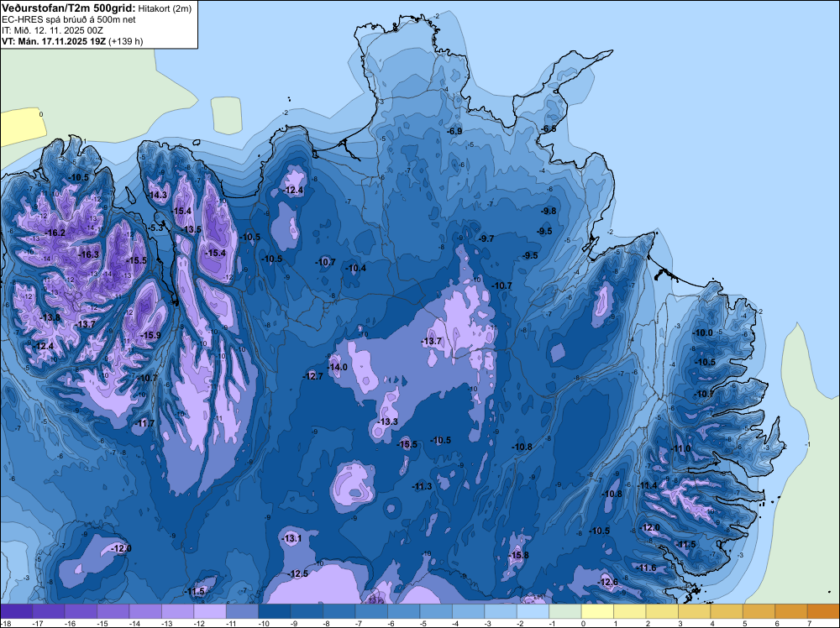This screenshot has height=628, width=840.
Task: Click the -12.7 temperature value on the map
Action: [312, 376]
